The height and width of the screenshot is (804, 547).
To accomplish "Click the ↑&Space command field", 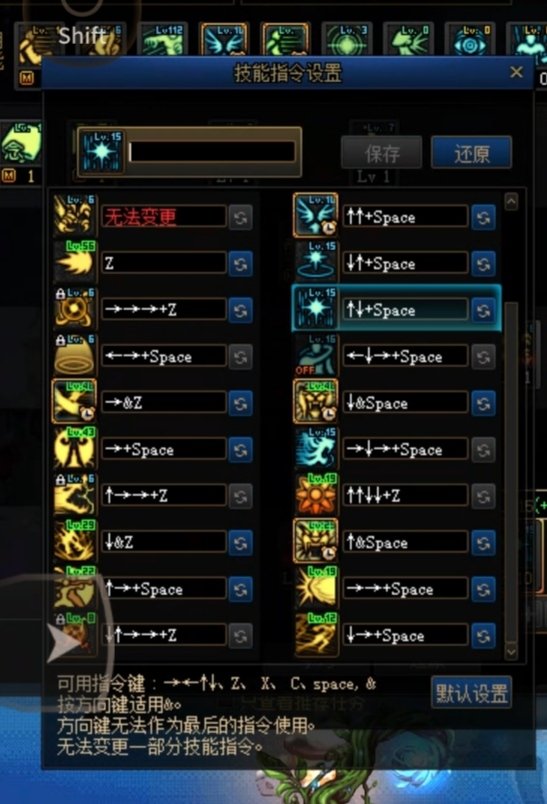I will pos(405,542).
